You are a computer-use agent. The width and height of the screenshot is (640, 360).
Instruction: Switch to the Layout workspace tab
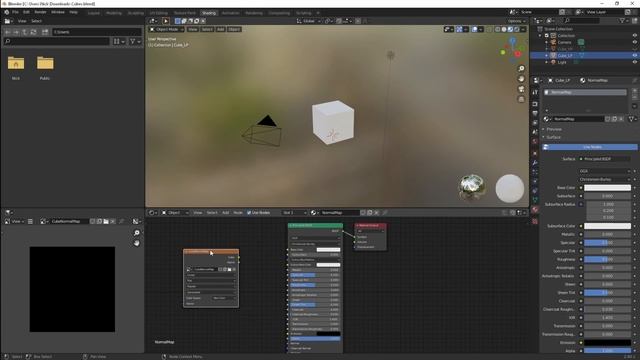tap(94, 13)
